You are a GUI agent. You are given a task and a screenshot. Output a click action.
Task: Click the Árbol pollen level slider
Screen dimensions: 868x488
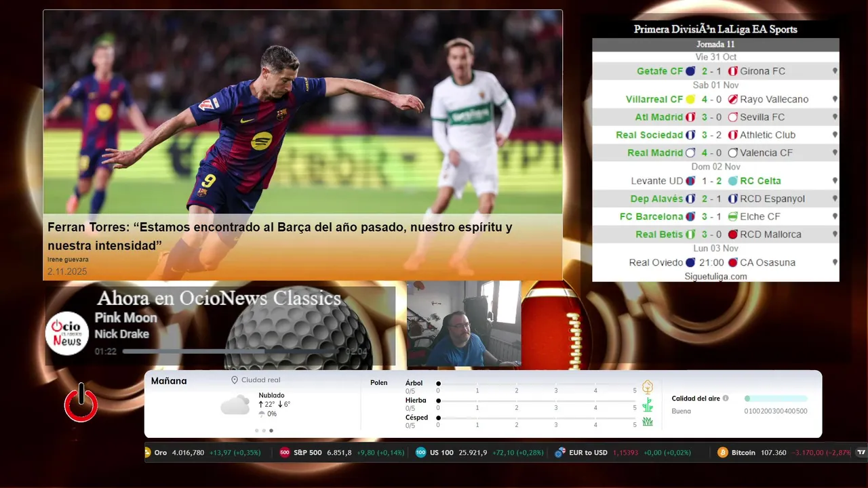click(536, 384)
